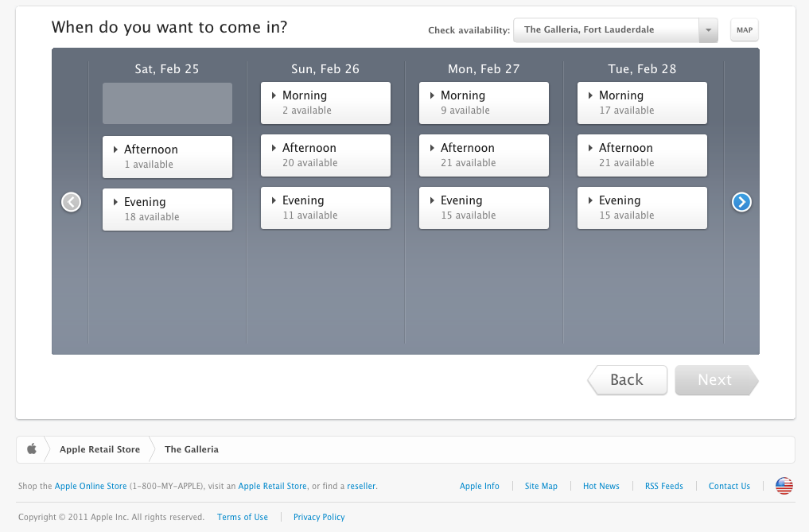Open the US flag country selector
809x532 pixels.
[784, 486]
